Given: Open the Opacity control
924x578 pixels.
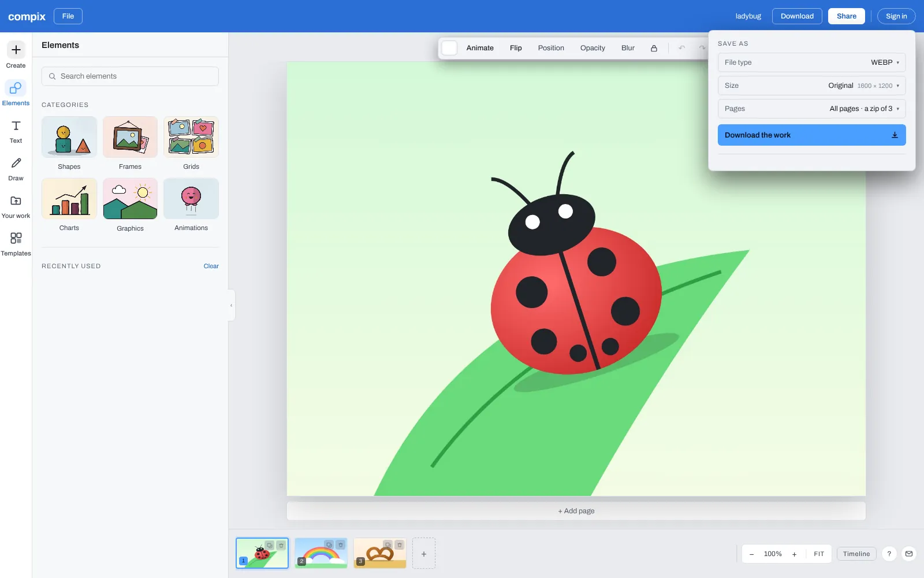Looking at the screenshot, I should click(x=593, y=48).
